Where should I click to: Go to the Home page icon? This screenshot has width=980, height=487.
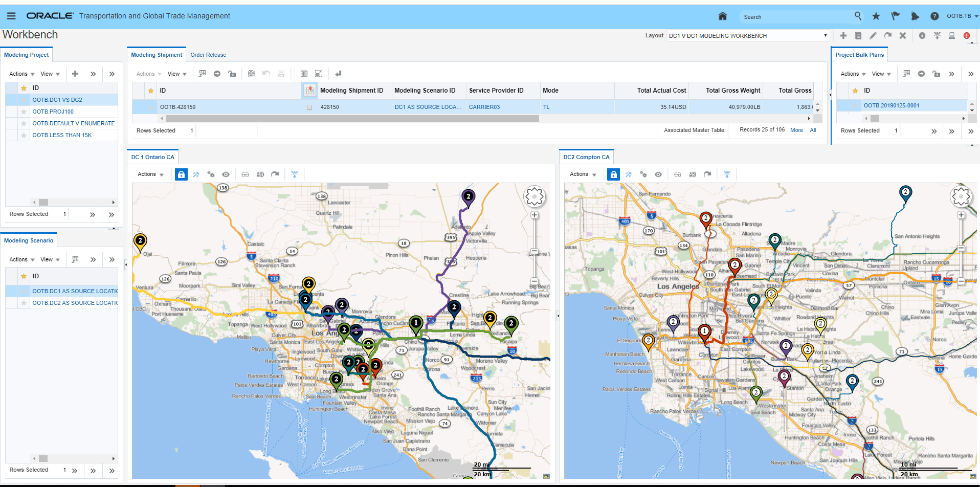click(723, 16)
